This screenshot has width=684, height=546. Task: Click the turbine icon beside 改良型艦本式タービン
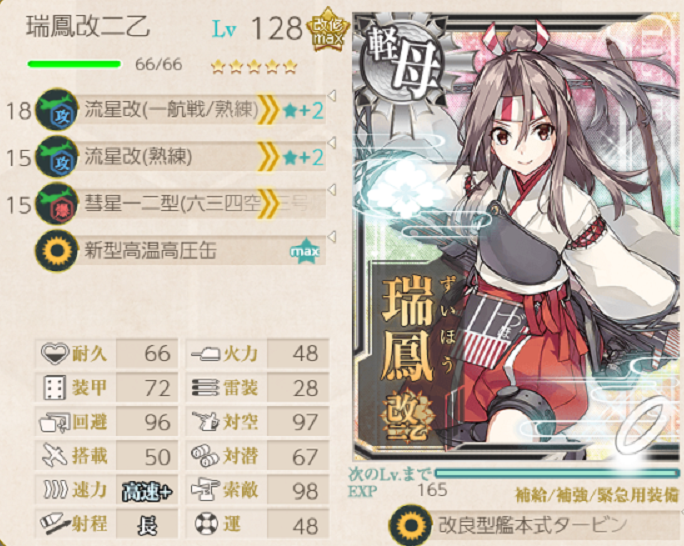(x=410, y=525)
